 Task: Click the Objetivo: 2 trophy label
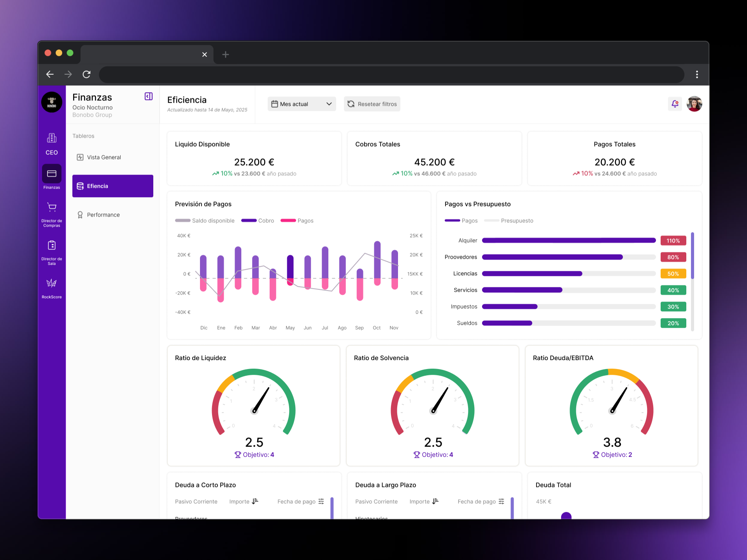point(612,455)
